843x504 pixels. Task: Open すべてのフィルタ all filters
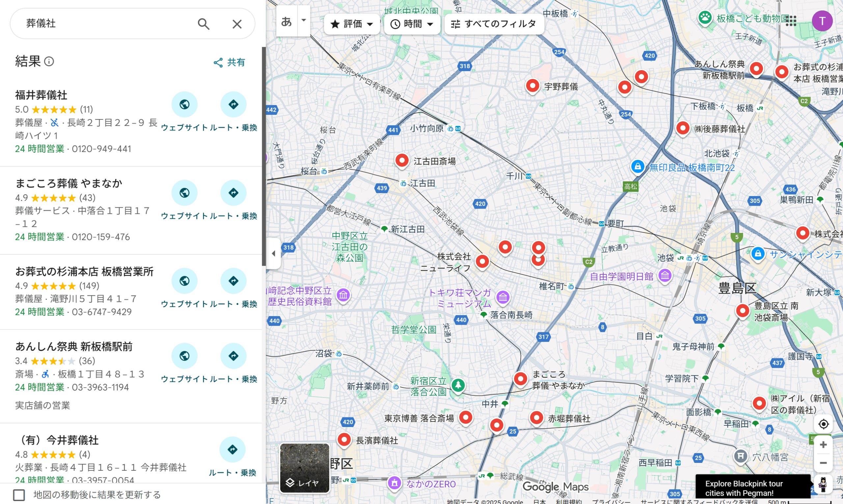pos(494,24)
